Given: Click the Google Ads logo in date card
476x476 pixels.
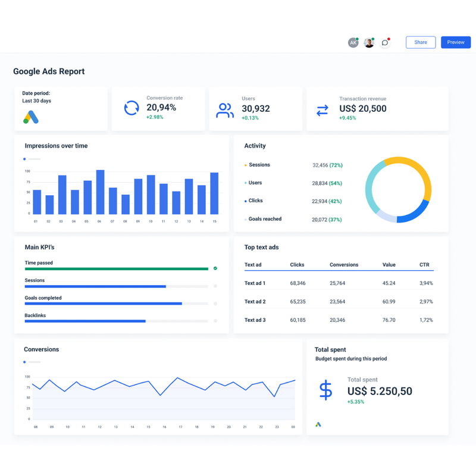Looking at the screenshot, I should [x=31, y=117].
